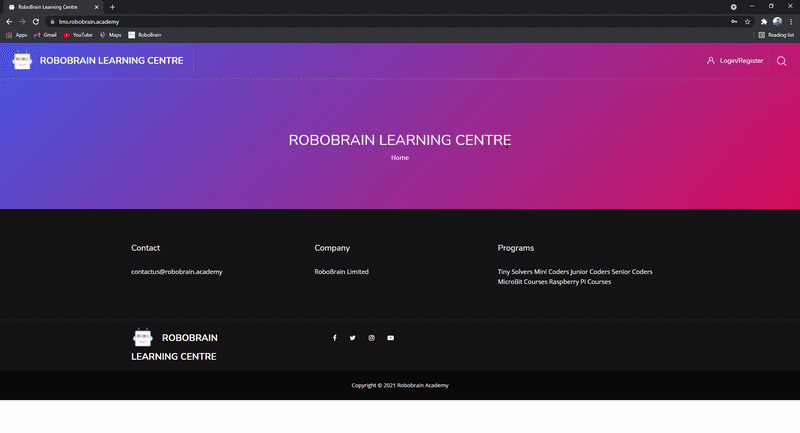Click the large ROBOBRAIN LEARNING CENTRE banner title
Viewport: 800px width, 433px height.
coord(400,140)
